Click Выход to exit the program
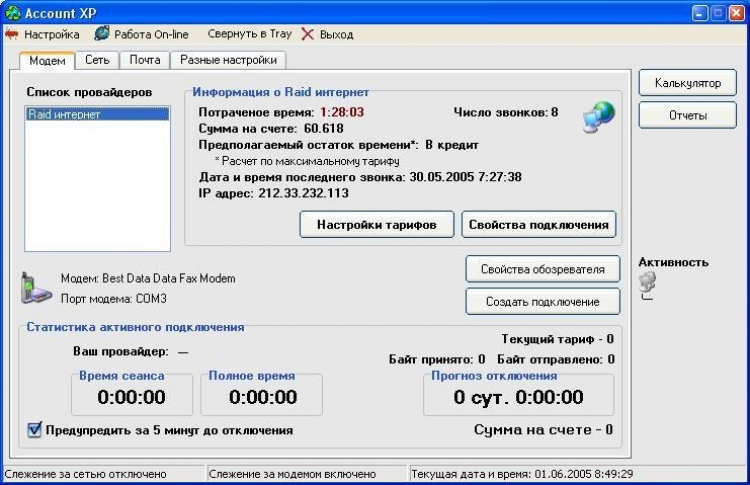Viewport: 750px width, 485px height. point(336,35)
